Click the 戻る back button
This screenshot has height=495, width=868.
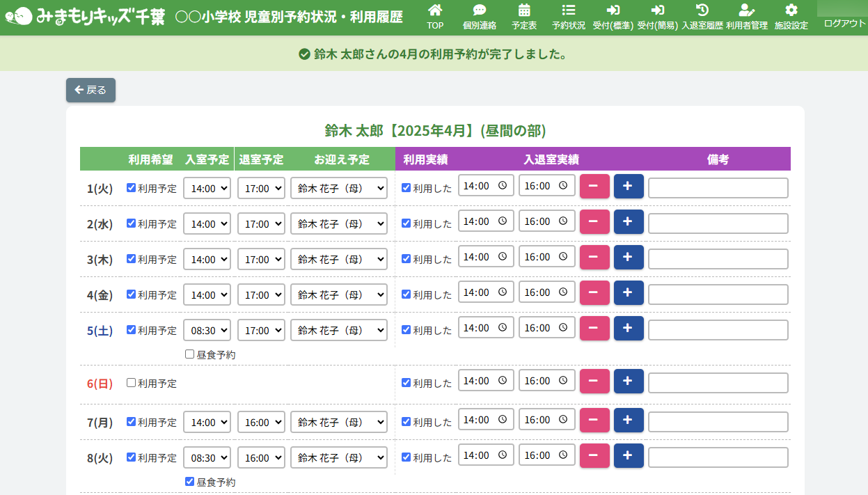(90, 90)
